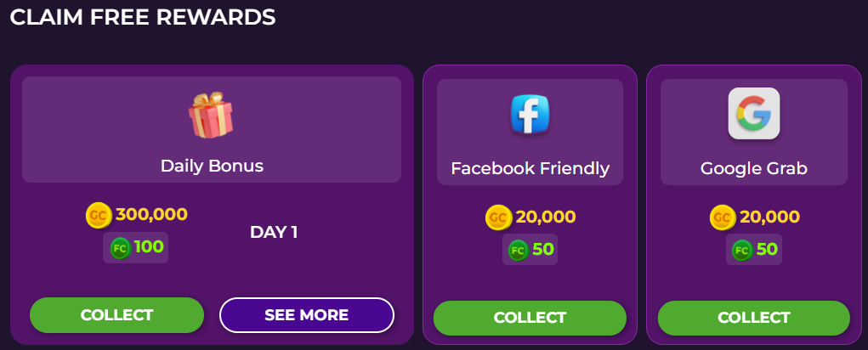Click the Google Grab GC coin icon
This screenshot has height=350, width=868.
[x=723, y=217]
